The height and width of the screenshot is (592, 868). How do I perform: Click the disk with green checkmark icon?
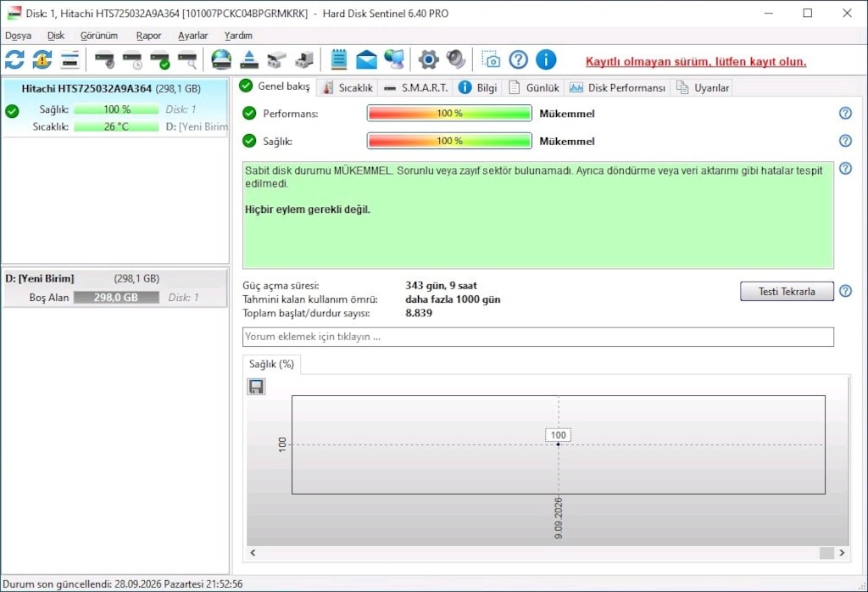pyautogui.click(x=160, y=60)
